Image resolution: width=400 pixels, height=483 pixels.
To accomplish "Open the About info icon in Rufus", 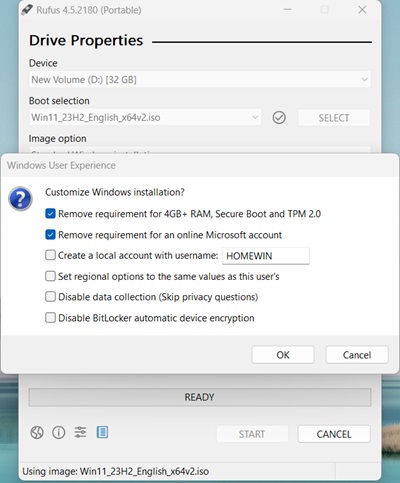I will click(x=59, y=433).
